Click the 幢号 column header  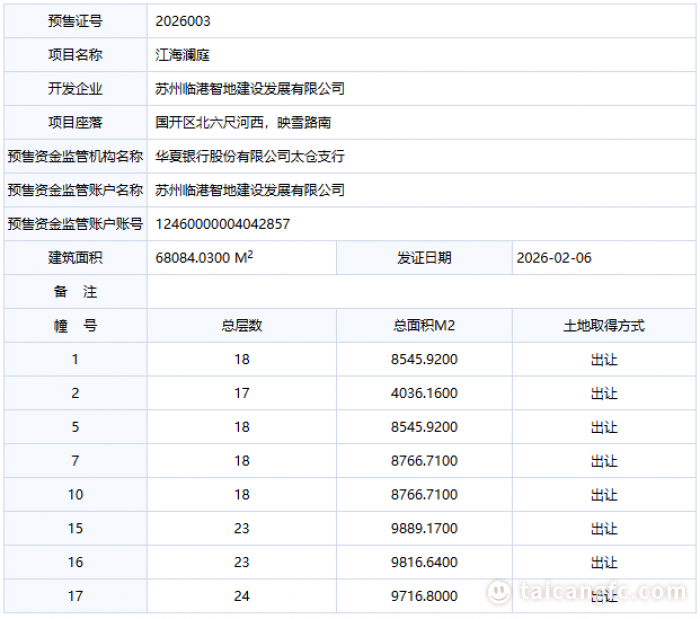coord(75,326)
